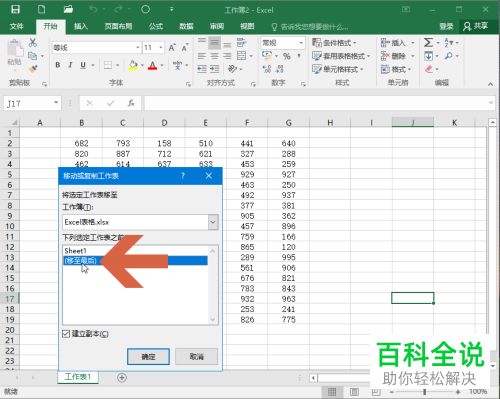Click Decrease Decimal icon

280,69
